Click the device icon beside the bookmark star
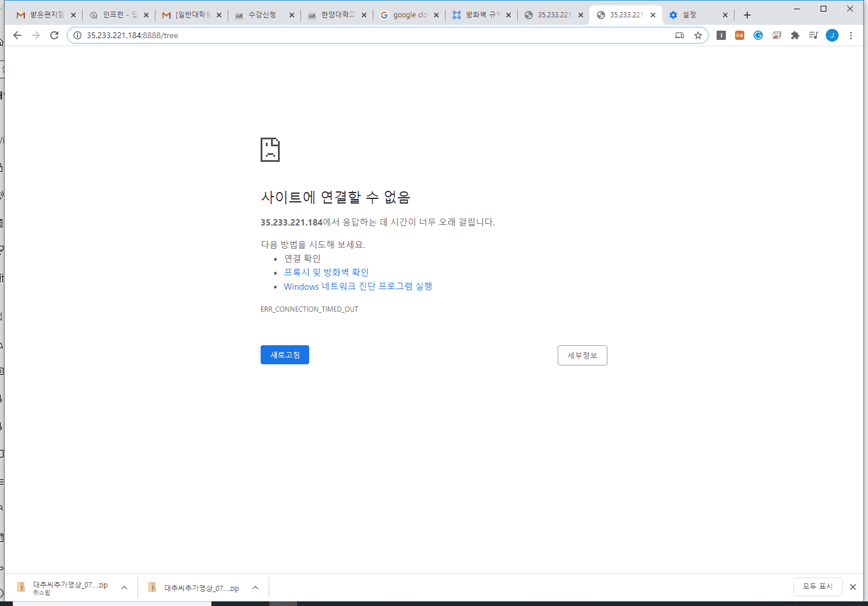 (680, 35)
